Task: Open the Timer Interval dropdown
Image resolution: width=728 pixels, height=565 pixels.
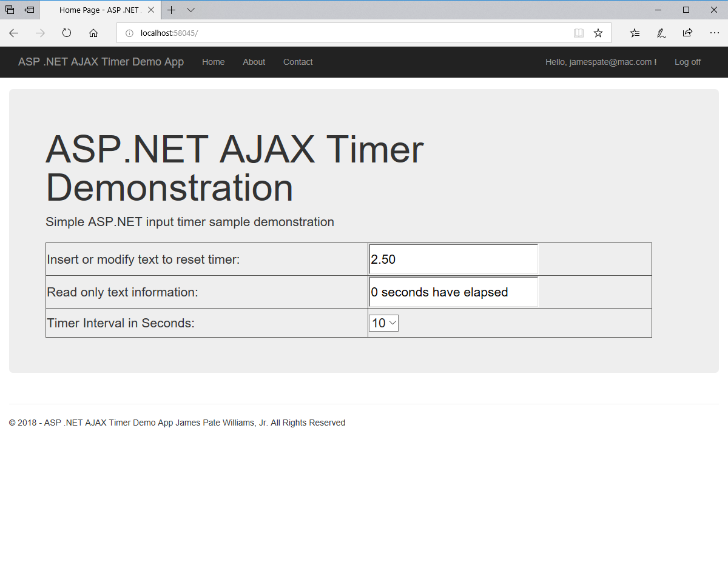Action: coord(383,323)
